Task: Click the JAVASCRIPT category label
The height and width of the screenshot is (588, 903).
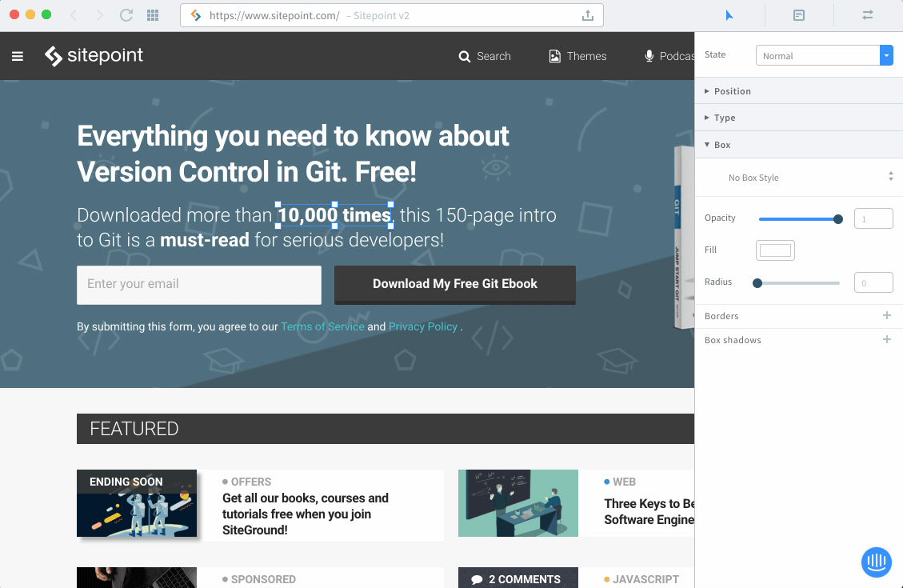Action: pos(645,579)
